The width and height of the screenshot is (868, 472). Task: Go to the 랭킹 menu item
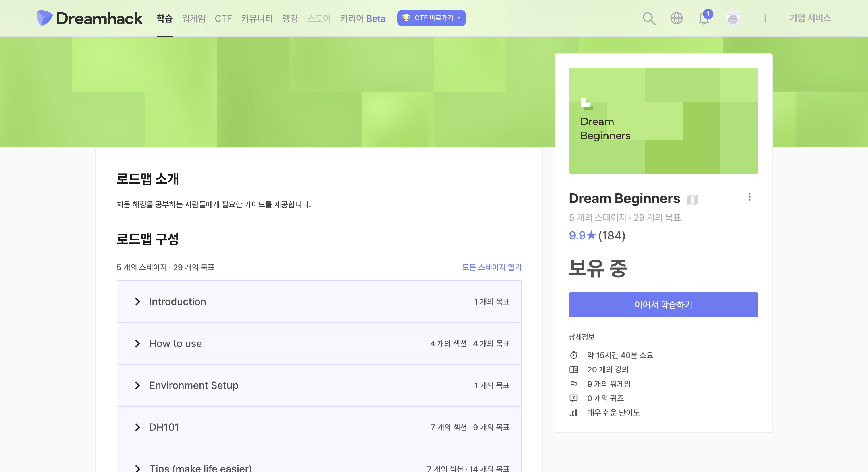coord(290,18)
